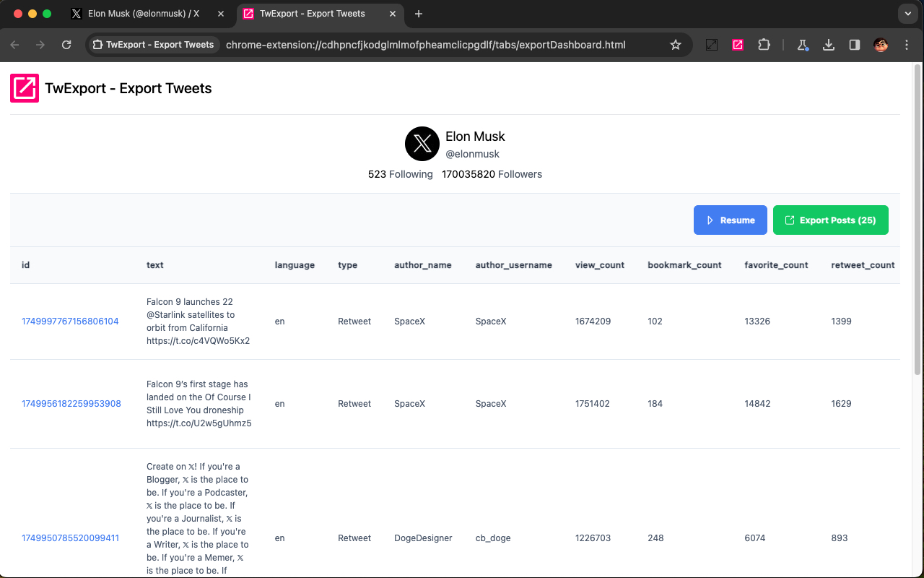
Task: Click the '523 Following' text
Action: (x=401, y=174)
